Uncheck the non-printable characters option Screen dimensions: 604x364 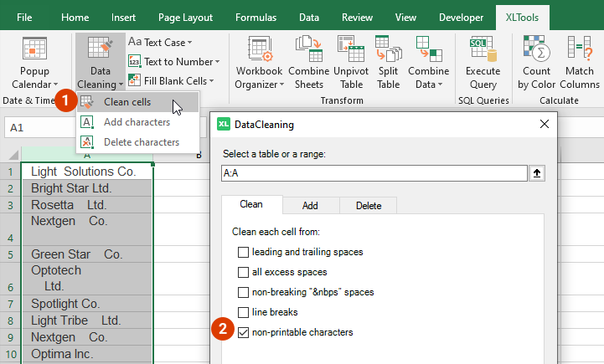pos(243,332)
